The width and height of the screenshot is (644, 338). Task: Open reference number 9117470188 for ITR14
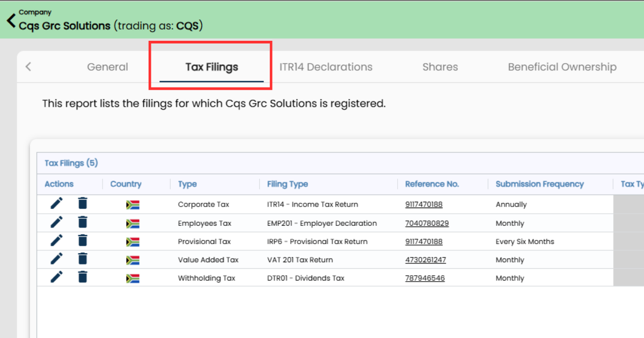click(x=424, y=204)
